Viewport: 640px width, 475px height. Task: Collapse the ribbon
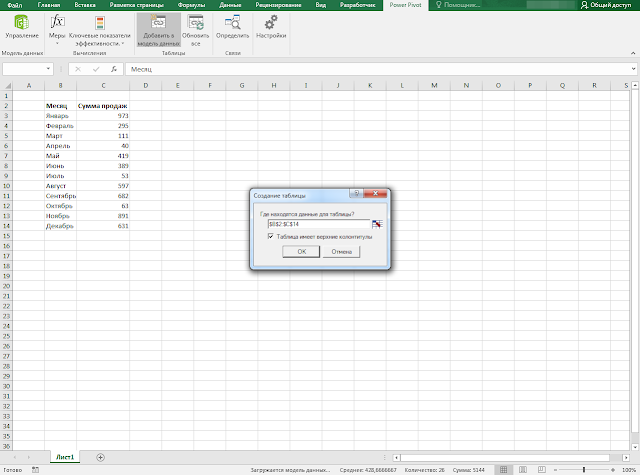[633, 53]
